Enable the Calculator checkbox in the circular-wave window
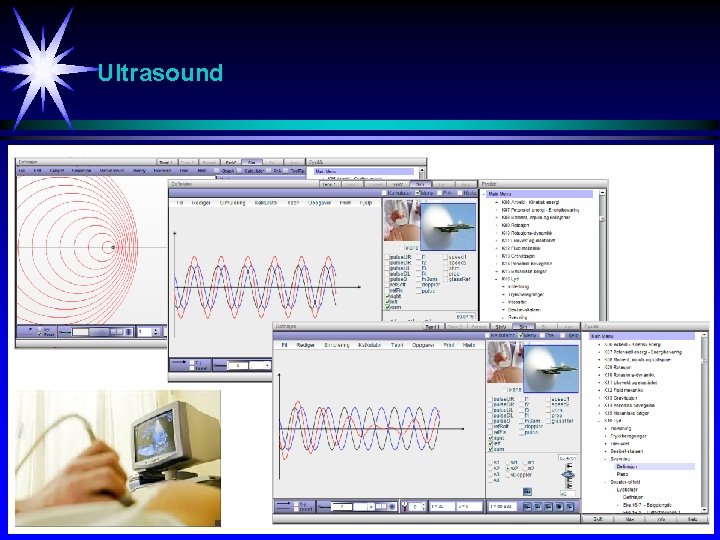720x540 pixels. pyautogui.click(x=240, y=171)
